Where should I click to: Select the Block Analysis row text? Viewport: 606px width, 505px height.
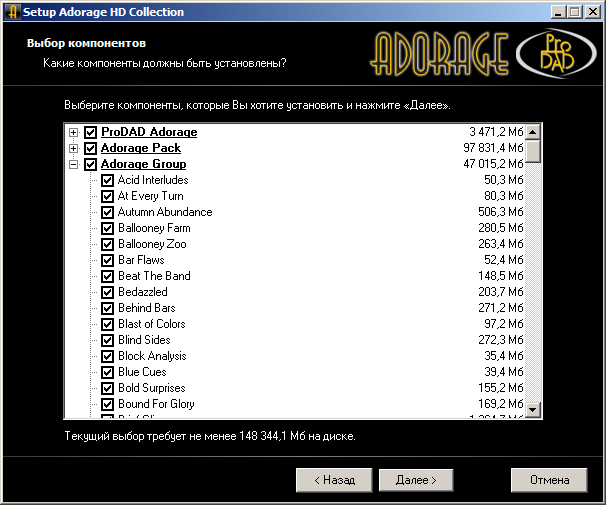(x=152, y=356)
